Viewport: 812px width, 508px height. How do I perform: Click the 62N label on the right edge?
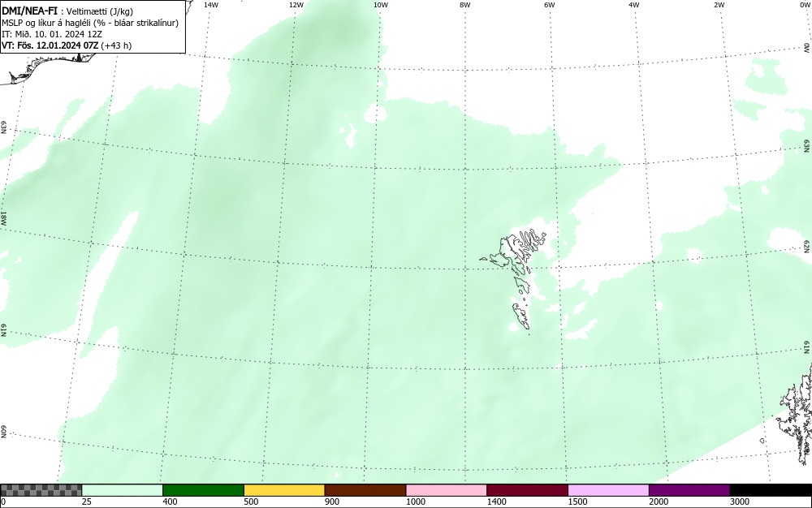point(807,246)
